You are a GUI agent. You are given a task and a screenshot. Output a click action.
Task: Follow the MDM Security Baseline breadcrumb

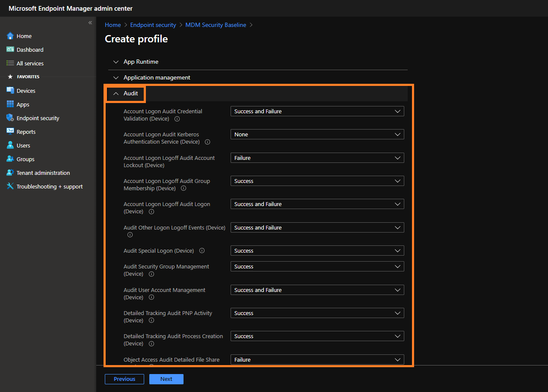[x=216, y=25]
